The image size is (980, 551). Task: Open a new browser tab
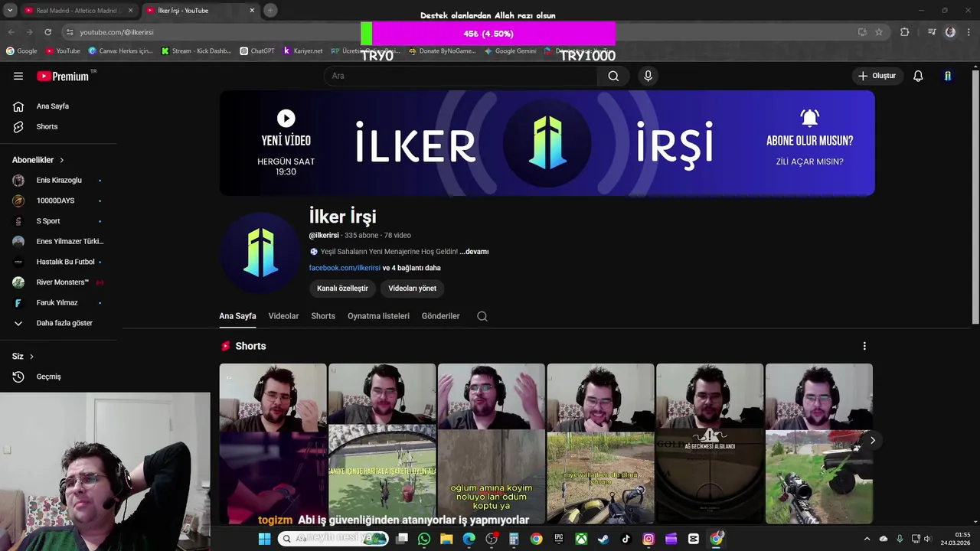pos(270,11)
